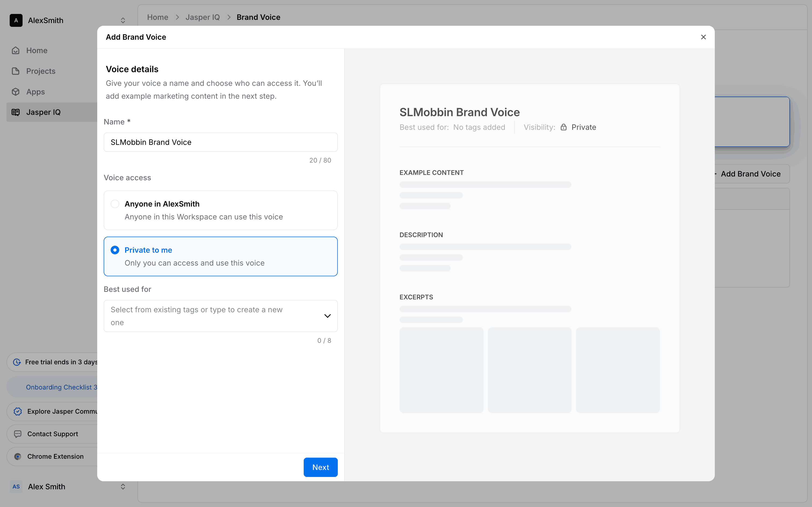The image size is (812, 507).
Task: Select the Private to me radio option
Action: (x=115, y=250)
